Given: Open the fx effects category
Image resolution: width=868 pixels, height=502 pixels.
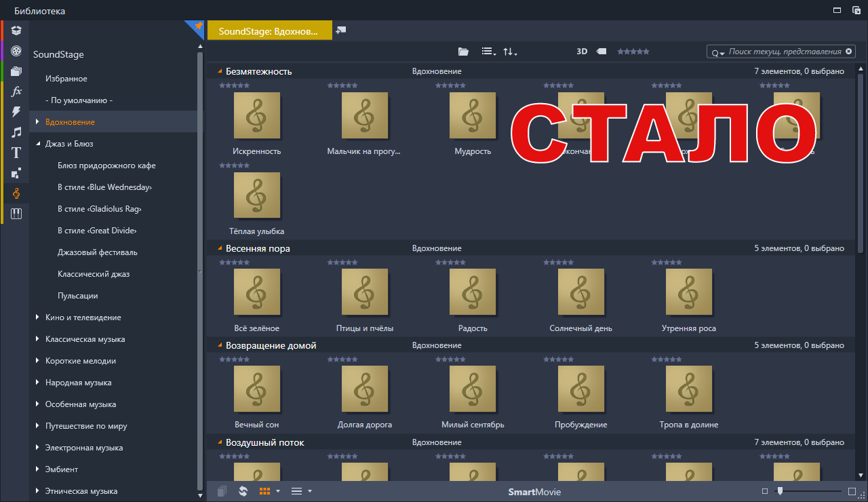Looking at the screenshot, I should pyautogui.click(x=16, y=92).
